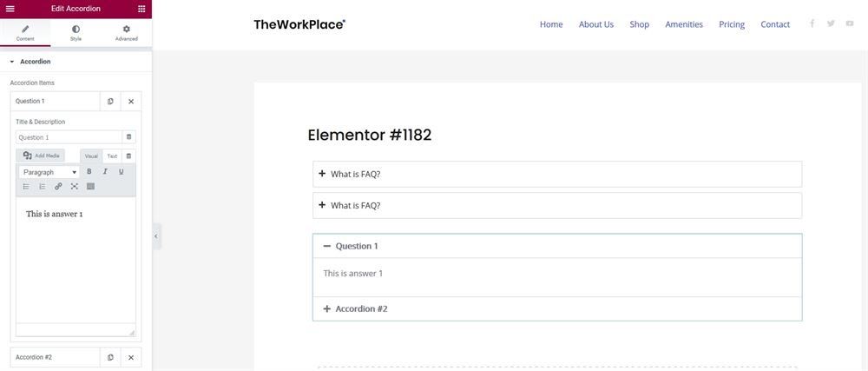Switch to the Content tab
Viewport: 868px width, 371px height.
coord(25,33)
